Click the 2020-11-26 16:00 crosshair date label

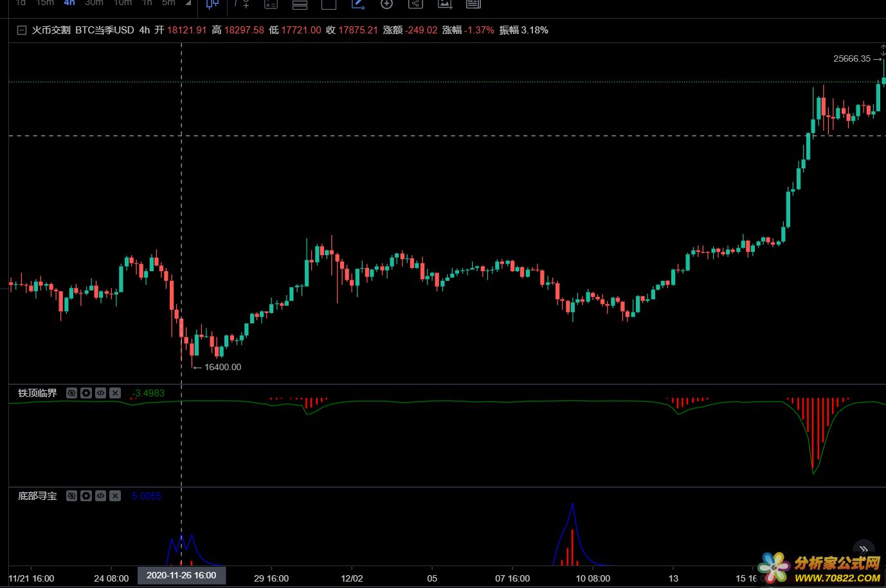click(181, 575)
